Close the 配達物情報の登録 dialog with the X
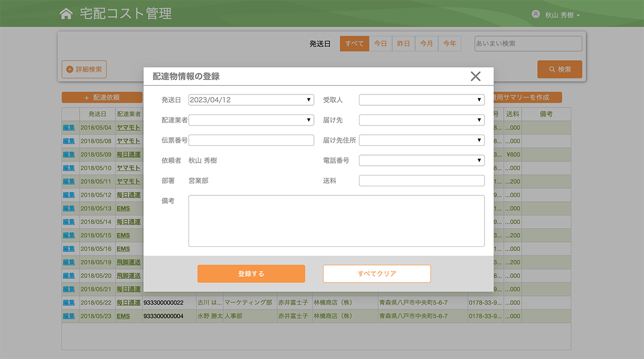Image resolution: width=644 pixels, height=359 pixels. click(475, 76)
